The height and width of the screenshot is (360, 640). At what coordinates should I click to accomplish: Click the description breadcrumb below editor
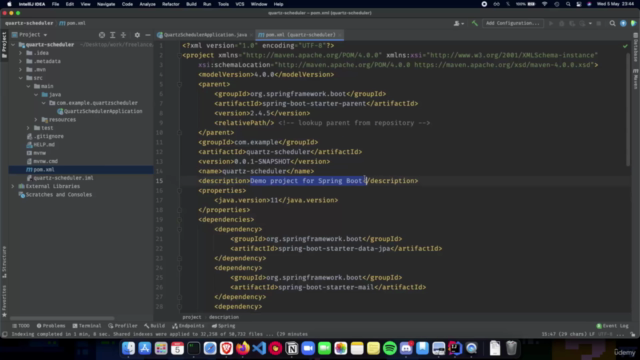[x=224, y=317]
